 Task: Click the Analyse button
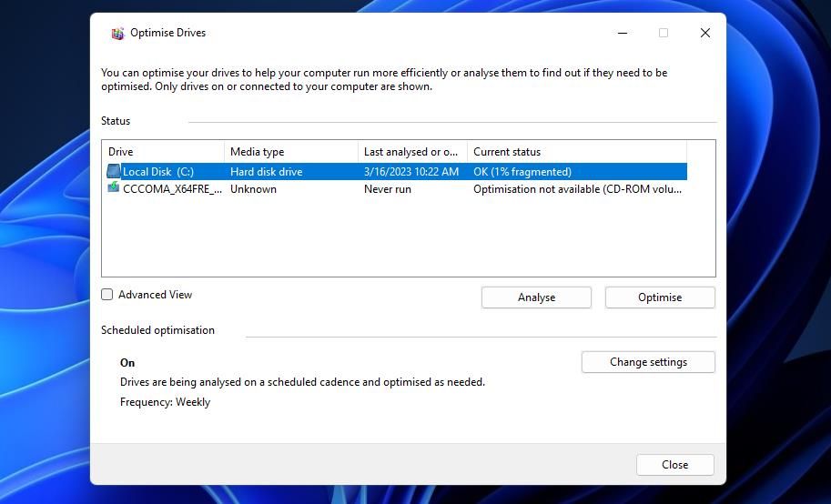[x=536, y=297]
